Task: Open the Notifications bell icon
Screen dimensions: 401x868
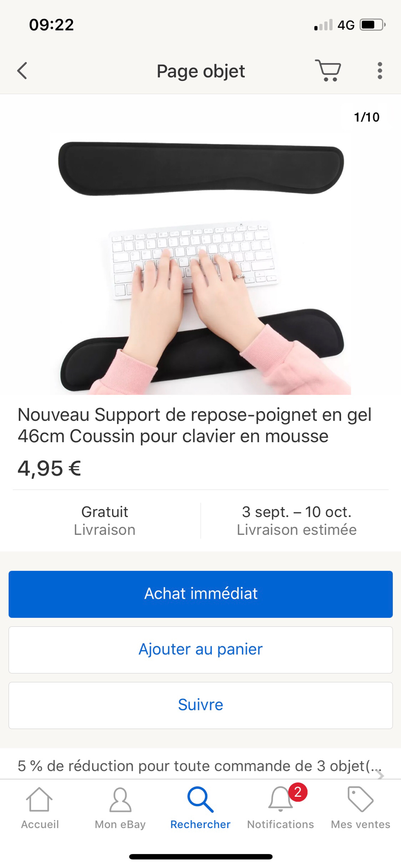Action: [x=280, y=799]
